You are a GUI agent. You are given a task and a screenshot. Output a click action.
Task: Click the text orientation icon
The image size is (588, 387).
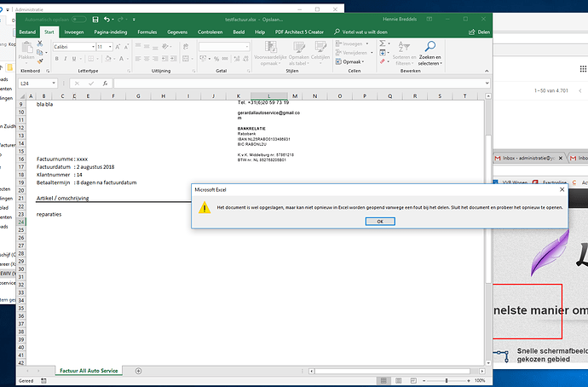pyautogui.click(x=165, y=47)
